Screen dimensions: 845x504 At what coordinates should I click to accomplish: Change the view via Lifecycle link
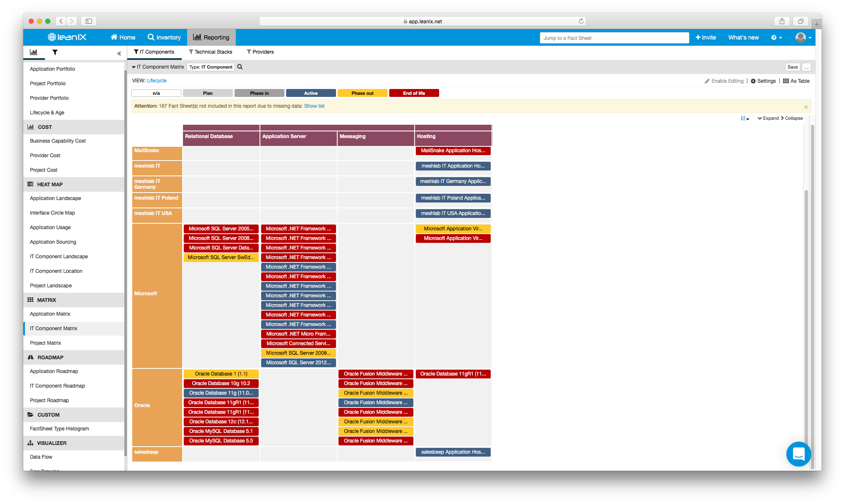point(157,81)
